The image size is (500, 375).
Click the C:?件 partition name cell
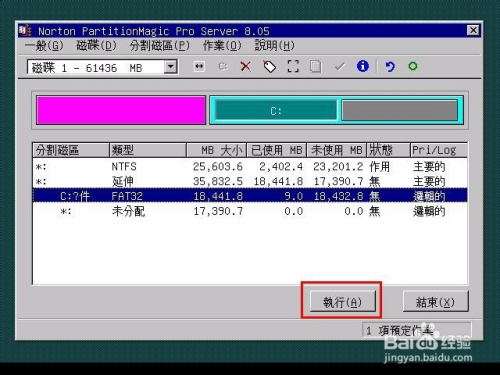tap(75, 196)
